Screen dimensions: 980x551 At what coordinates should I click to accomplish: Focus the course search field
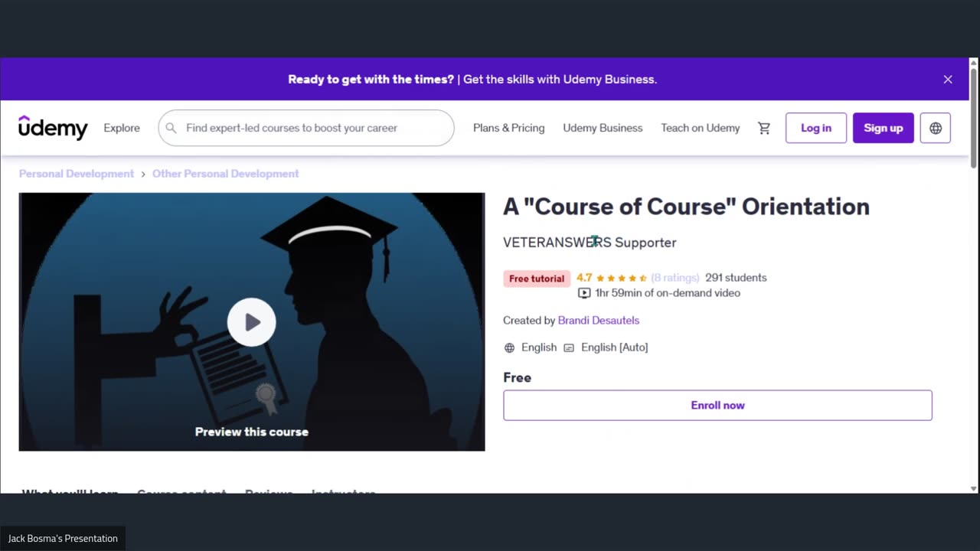[x=306, y=128]
